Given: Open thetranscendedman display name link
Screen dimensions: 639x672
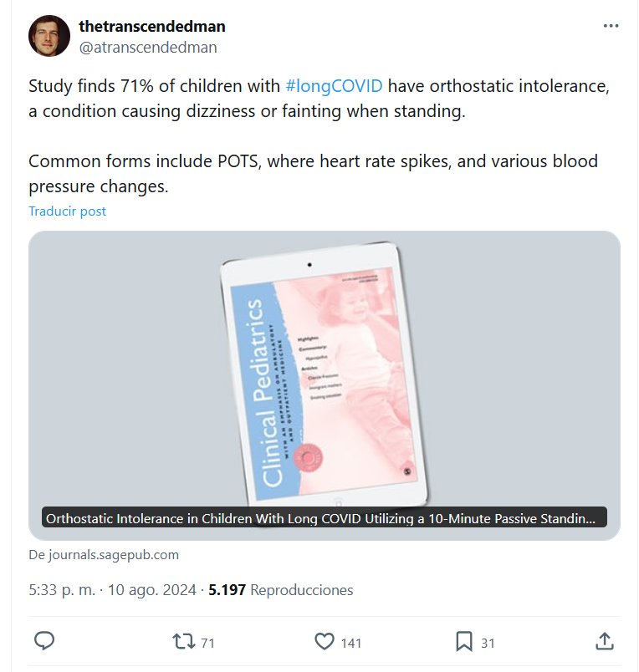Looking at the screenshot, I should (152, 26).
